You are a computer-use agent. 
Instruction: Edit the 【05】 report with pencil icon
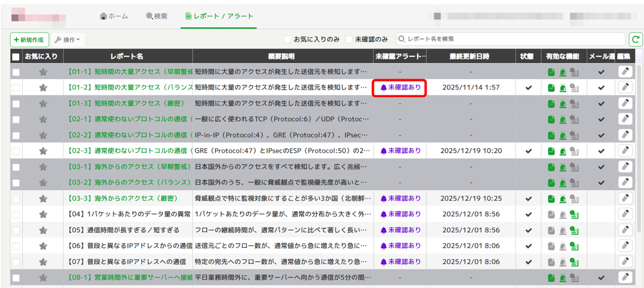pos(625,230)
